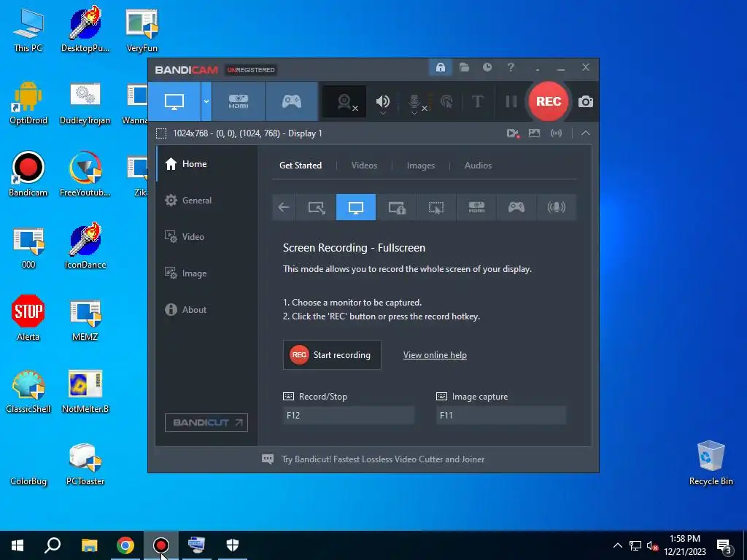Open the Home section in sidebar

[206, 164]
